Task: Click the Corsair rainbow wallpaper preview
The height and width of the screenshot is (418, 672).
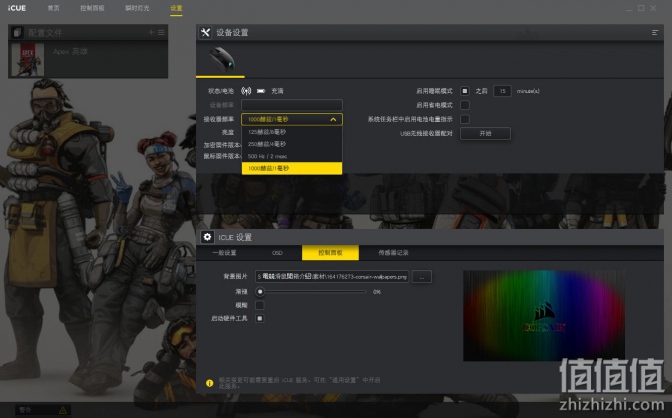Action: pyautogui.click(x=544, y=316)
